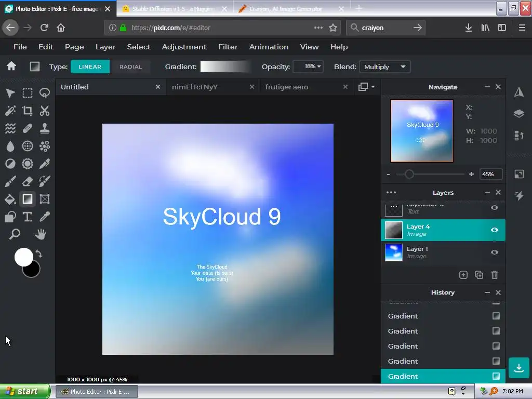The width and height of the screenshot is (532, 399).
Task: Select the Zoom magnifier tool
Action: point(15,234)
